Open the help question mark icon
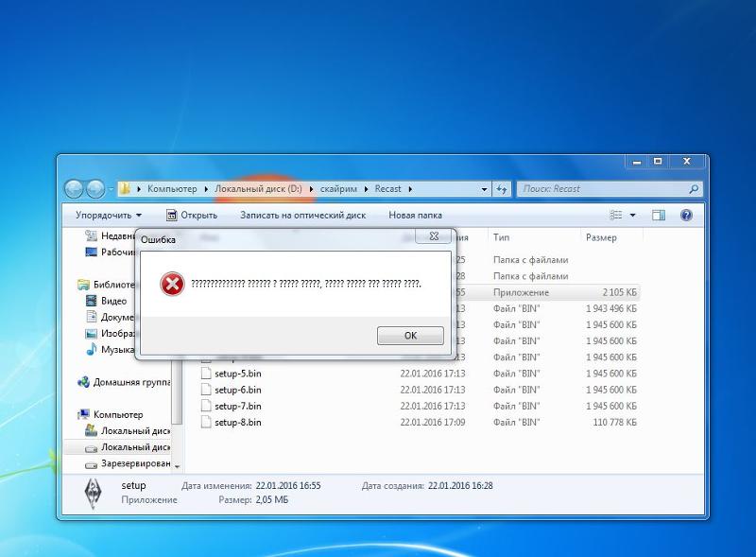756x557 pixels. point(686,216)
